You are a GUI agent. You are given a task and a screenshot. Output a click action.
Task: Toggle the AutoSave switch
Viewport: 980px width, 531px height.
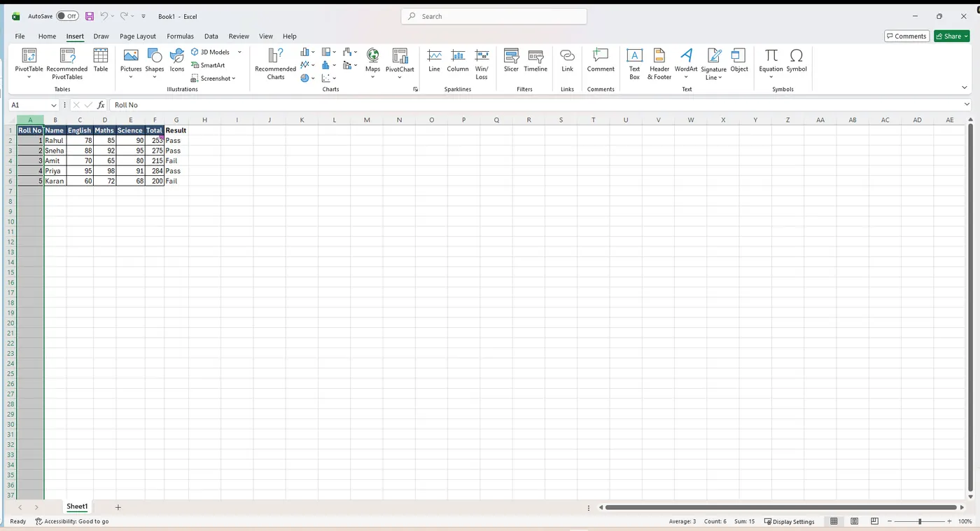[x=67, y=16]
